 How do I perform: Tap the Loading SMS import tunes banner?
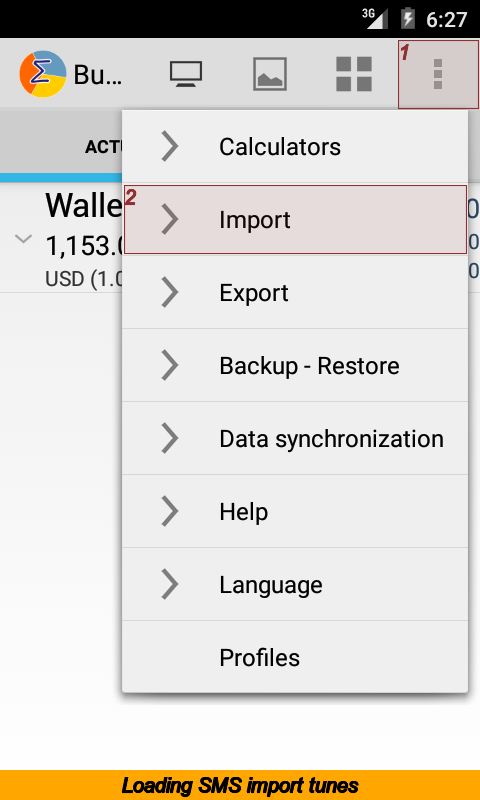pyautogui.click(x=240, y=785)
